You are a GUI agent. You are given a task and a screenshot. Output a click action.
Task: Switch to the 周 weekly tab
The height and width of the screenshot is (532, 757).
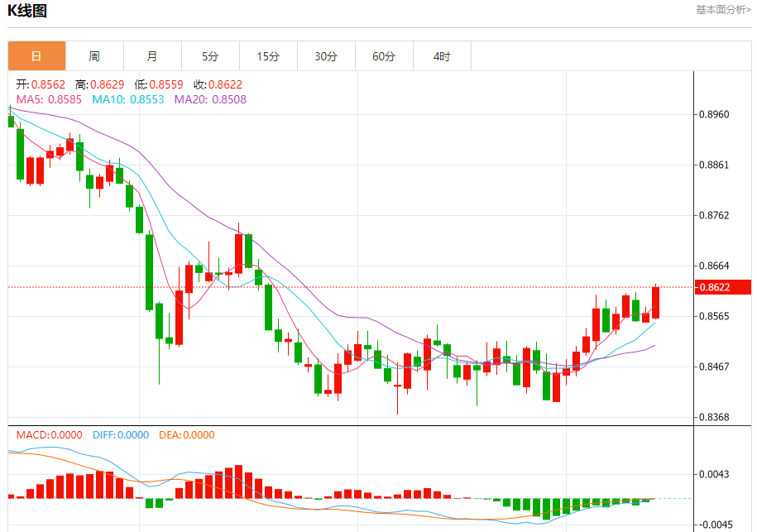tap(94, 56)
